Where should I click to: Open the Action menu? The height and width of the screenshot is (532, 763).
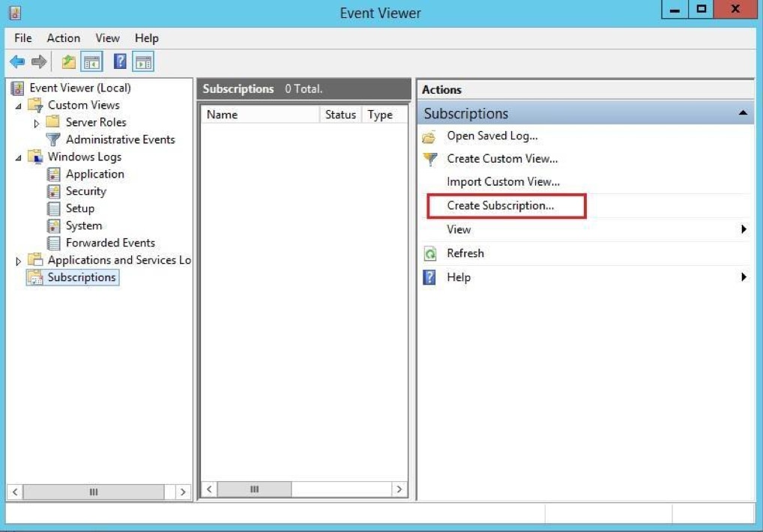click(x=63, y=38)
